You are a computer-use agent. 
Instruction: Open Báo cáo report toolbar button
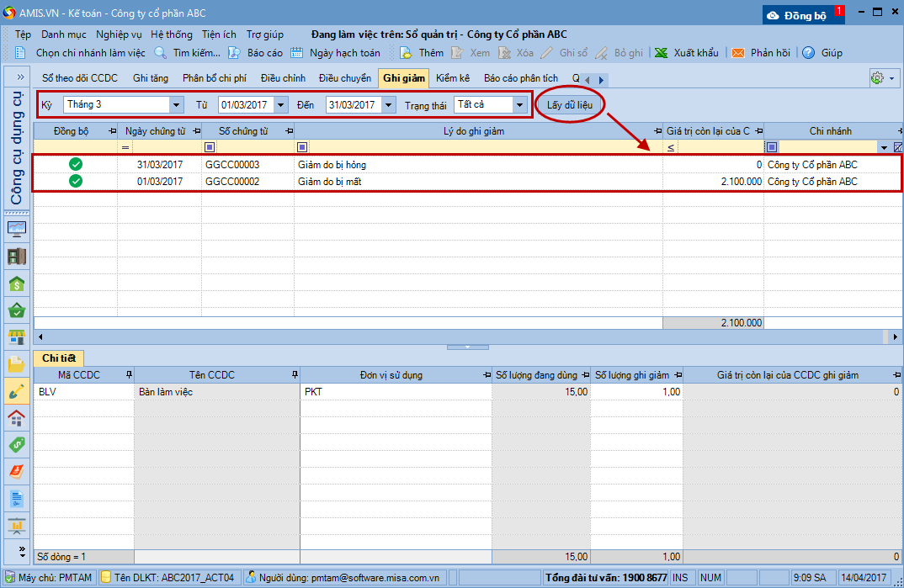(x=235, y=53)
